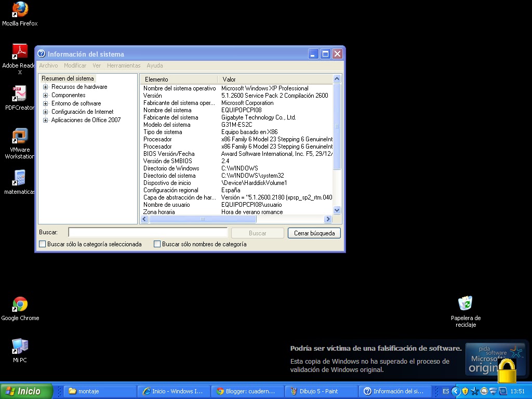Click the Valor column header
Screen dimensions: 532x399
pos(275,79)
